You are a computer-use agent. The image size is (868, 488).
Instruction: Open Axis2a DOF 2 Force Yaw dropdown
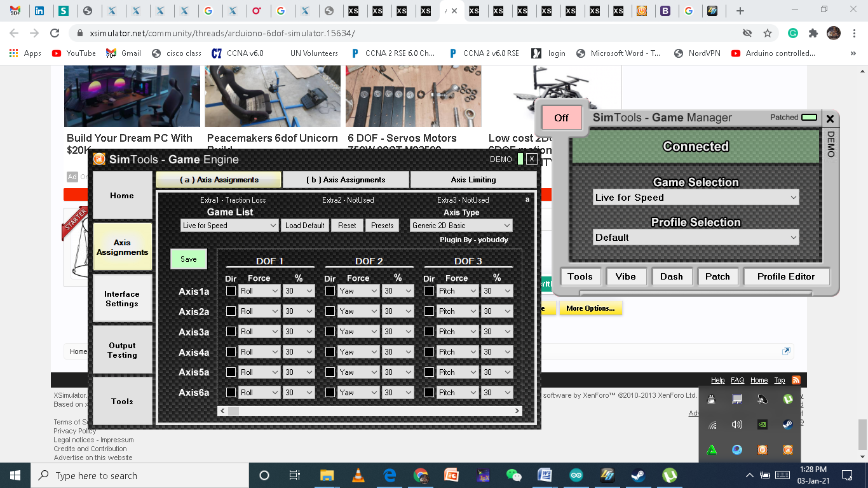coord(358,311)
